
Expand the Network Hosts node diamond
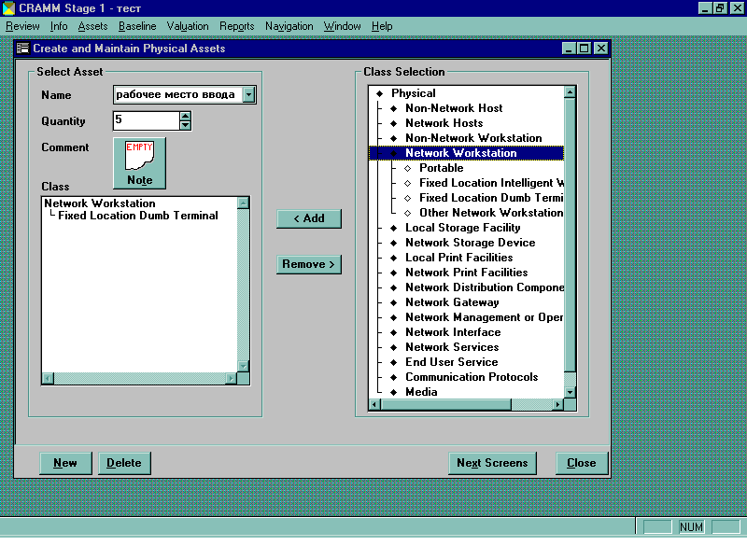[393, 123]
